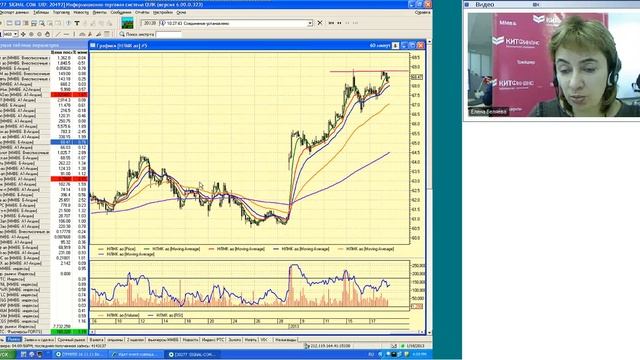
Task: Open the Настройки menu
Action: [162, 13]
